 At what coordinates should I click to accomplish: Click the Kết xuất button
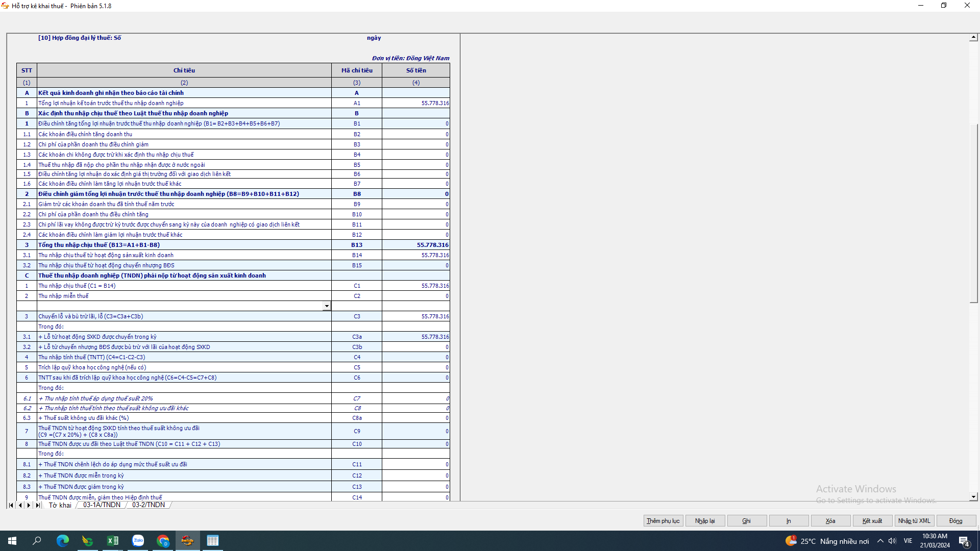[872, 521]
